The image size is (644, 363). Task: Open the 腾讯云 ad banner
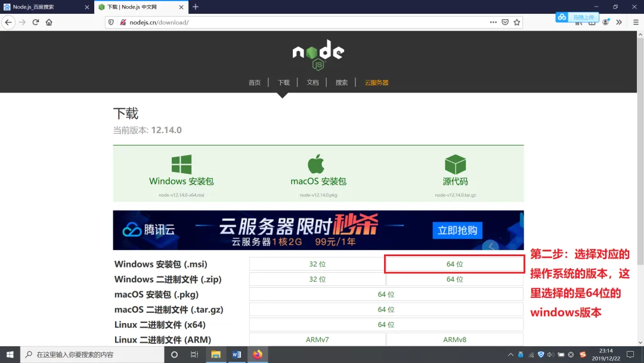318,230
